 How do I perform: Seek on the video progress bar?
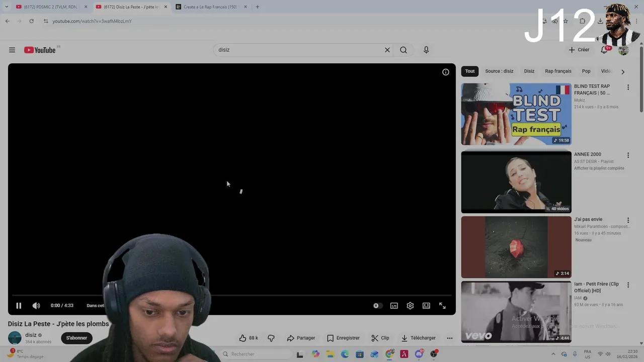point(231,296)
